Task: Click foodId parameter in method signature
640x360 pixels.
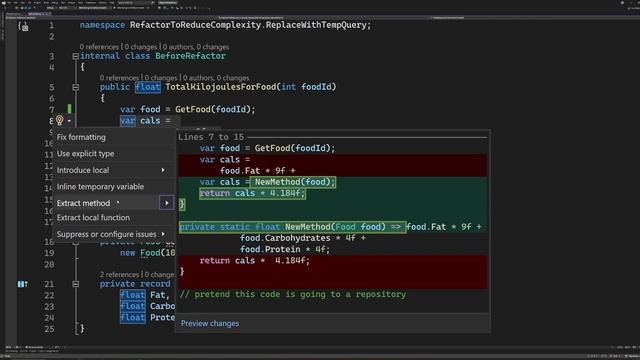Action: point(316,87)
